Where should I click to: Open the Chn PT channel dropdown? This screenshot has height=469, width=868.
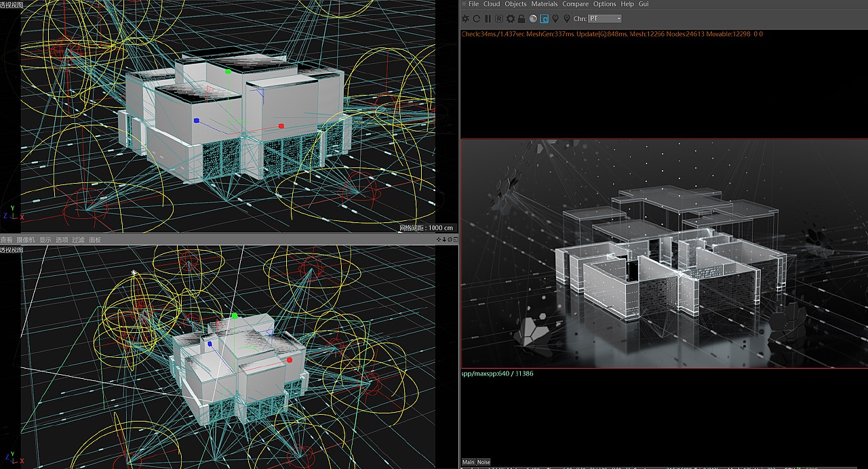point(605,18)
